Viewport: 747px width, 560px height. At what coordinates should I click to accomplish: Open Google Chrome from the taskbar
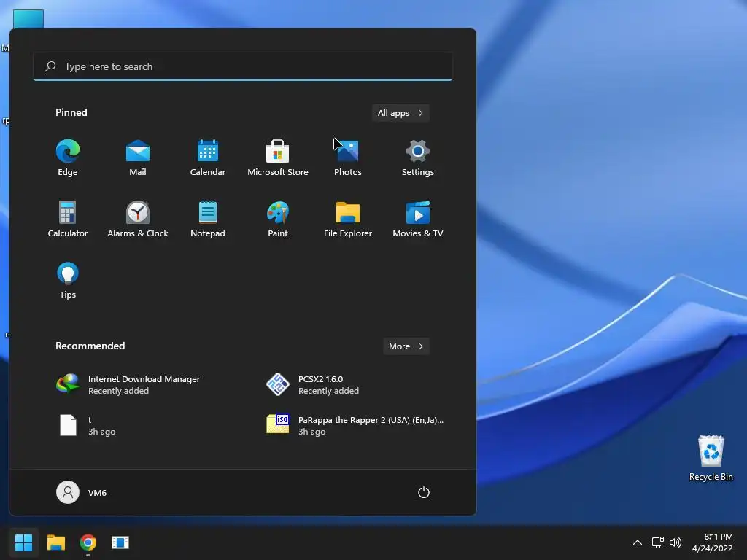click(x=88, y=542)
